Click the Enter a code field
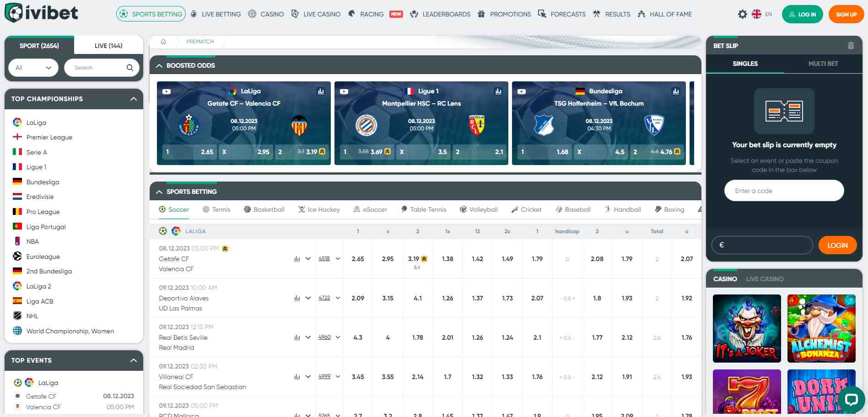 784,190
